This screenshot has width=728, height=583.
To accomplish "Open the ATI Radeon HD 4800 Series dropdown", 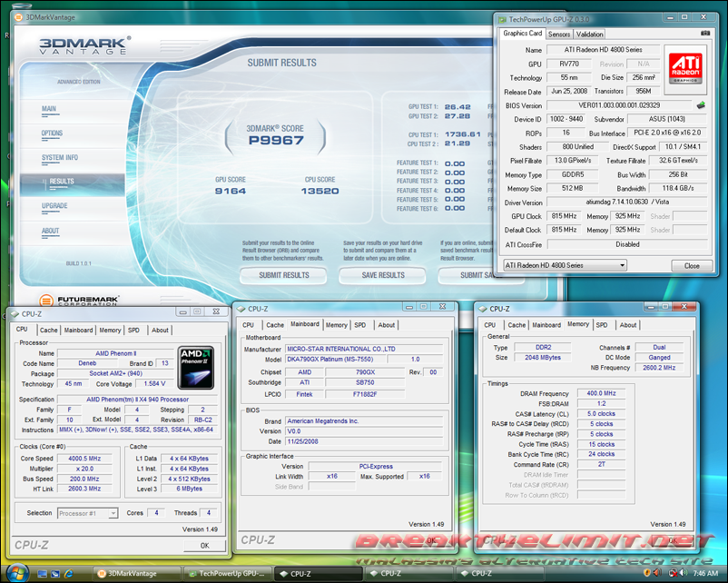I will 565,265.
